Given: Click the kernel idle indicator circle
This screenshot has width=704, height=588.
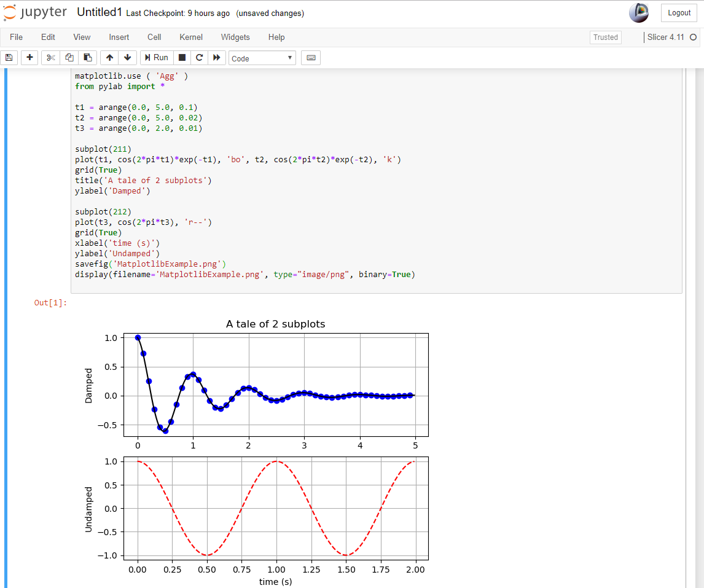Looking at the screenshot, I should pos(693,37).
